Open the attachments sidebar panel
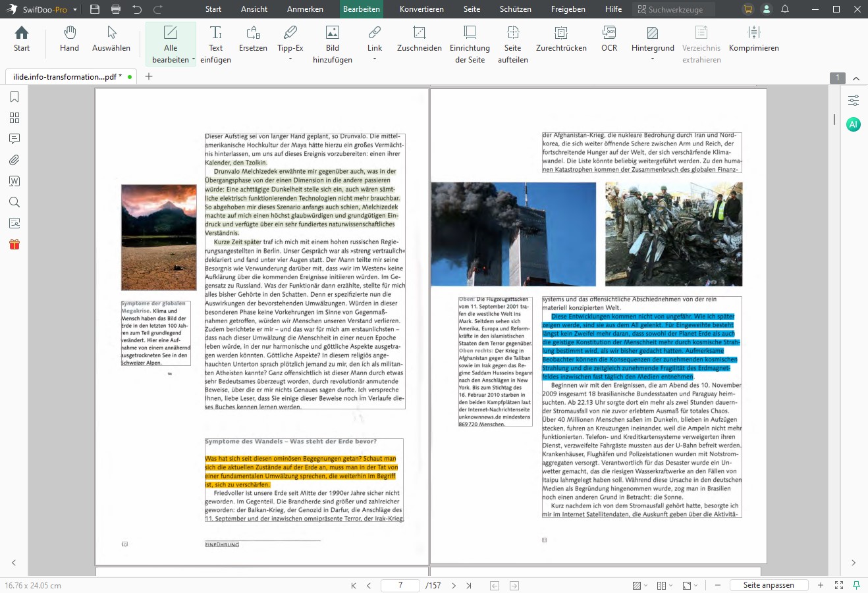The image size is (868, 593). point(14,160)
